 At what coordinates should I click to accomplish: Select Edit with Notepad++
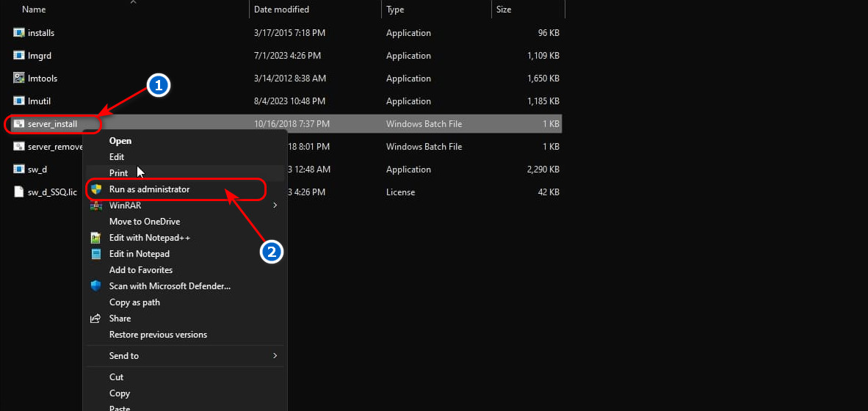click(150, 237)
